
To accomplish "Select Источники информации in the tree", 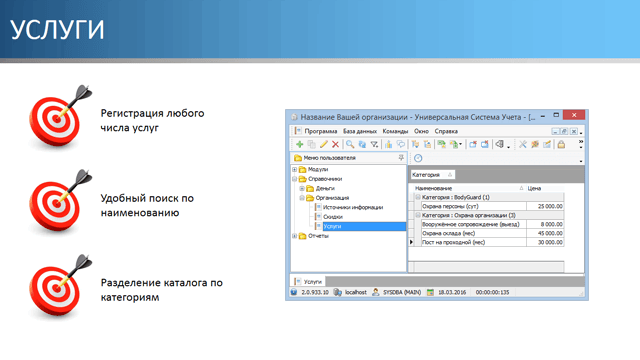I will coord(353,207).
